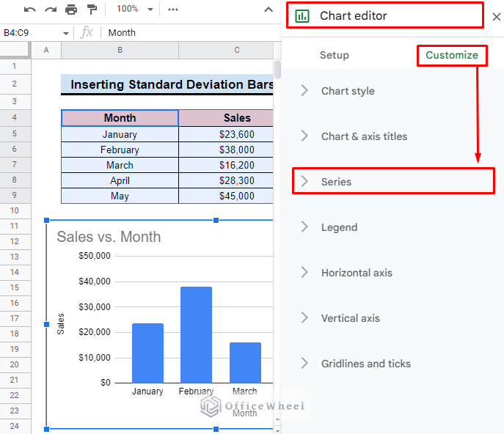The height and width of the screenshot is (434, 504).
Task: Click the scroll-up arrow near sheet bottom
Action: (x=277, y=419)
